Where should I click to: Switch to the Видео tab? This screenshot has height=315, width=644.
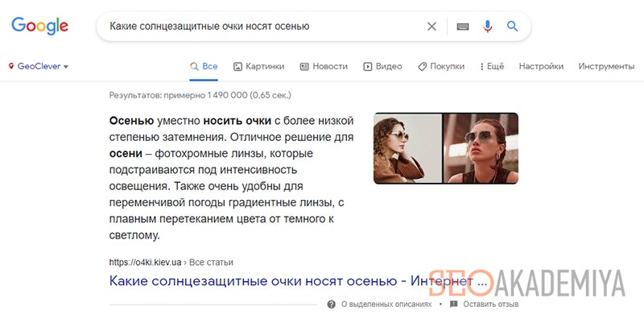pyautogui.click(x=383, y=67)
